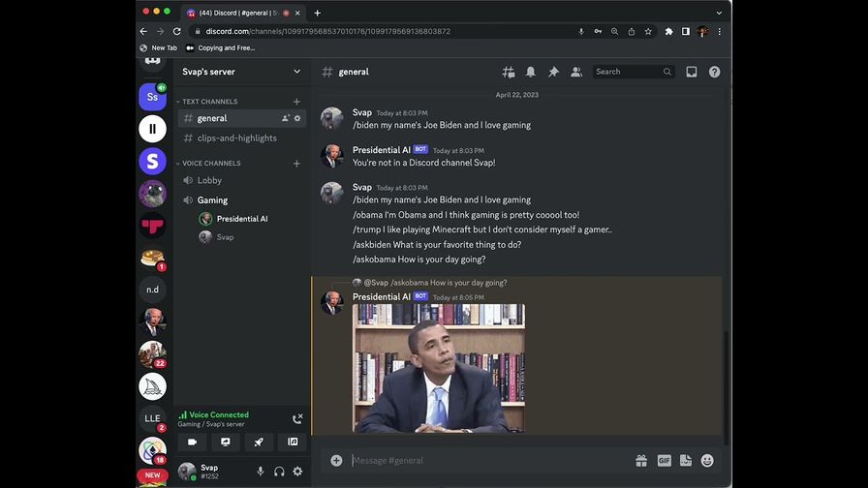Create a new text channel with plus
This screenshot has height=488, width=868.
tap(296, 102)
